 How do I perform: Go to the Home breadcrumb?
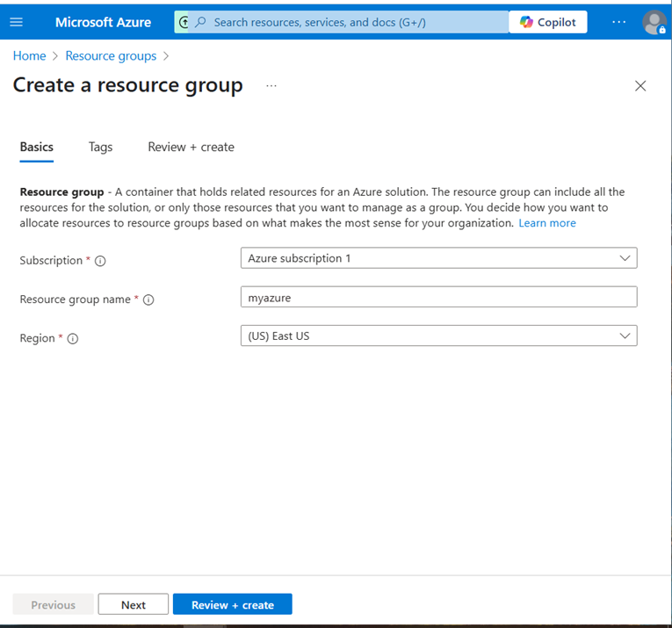[29, 55]
